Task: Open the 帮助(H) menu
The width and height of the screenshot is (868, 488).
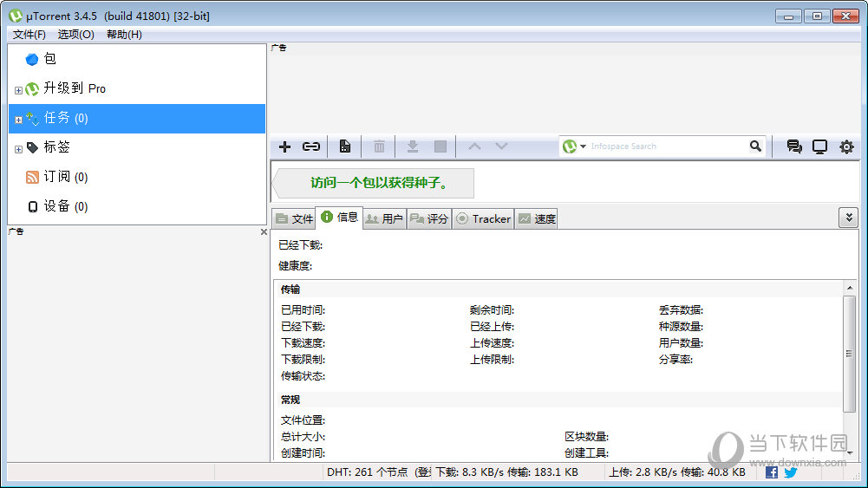Action: pos(124,35)
